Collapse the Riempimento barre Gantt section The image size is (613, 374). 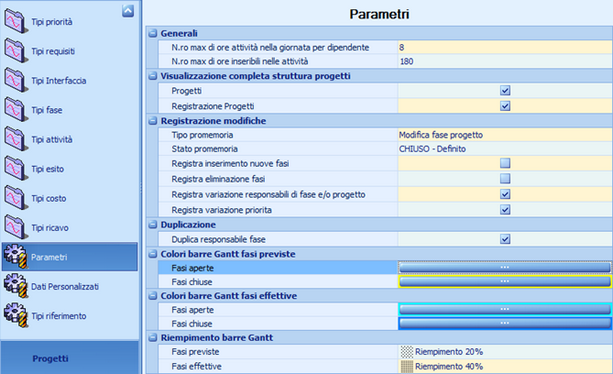pos(153,338)
